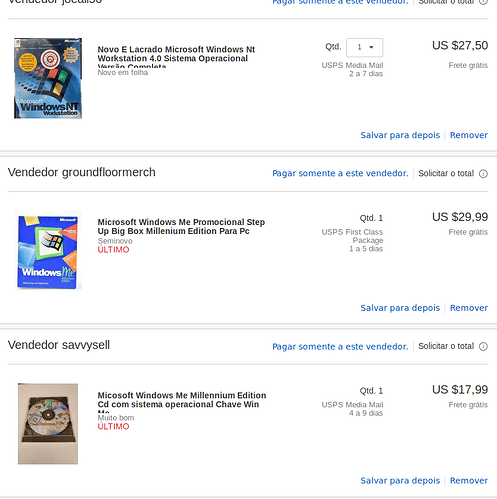Click info icon beside savvysell Solicitar o total

click(x=483, y=347)
